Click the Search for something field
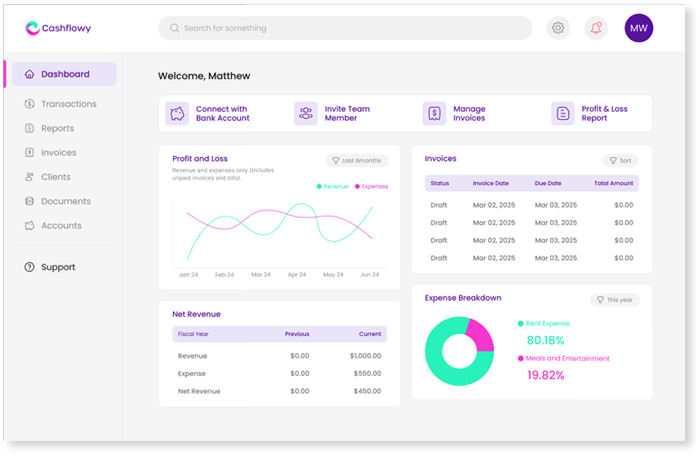 (x=345, y=28)
